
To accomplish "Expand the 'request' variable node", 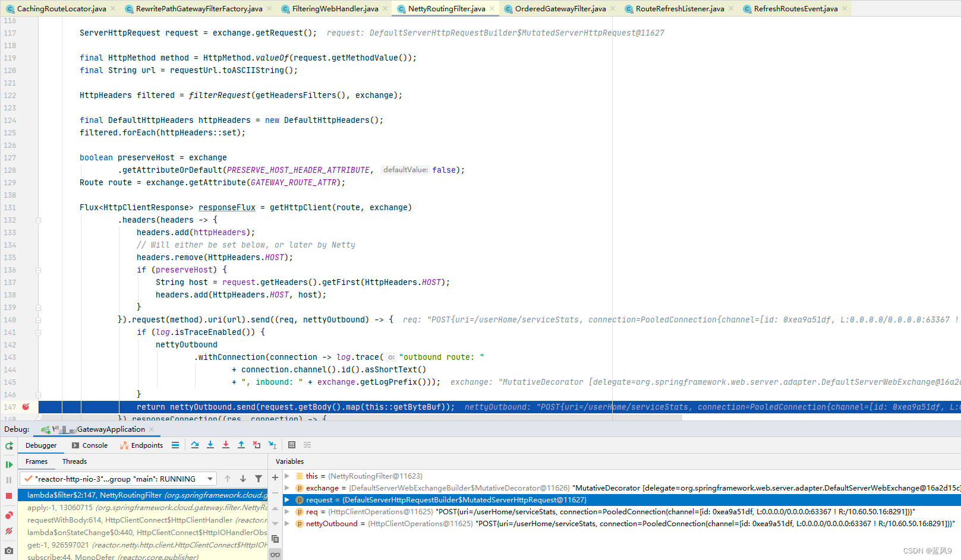I will 287,500.
